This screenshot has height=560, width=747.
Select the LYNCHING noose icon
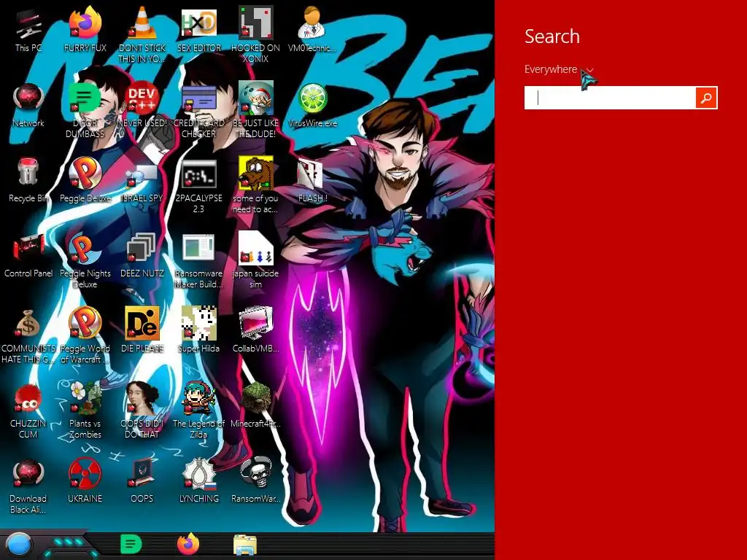200,473
